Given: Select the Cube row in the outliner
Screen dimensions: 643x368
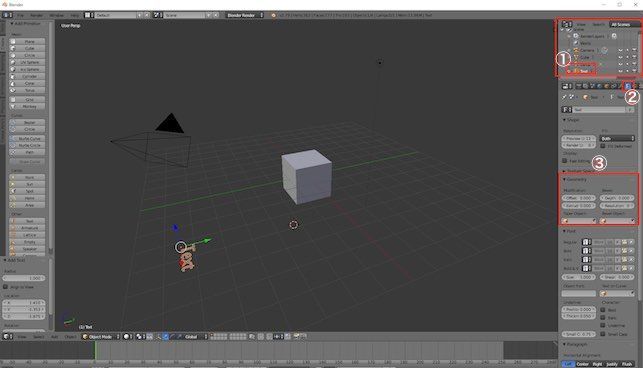Looking at the screenshot, I should [x=584, y=57].
